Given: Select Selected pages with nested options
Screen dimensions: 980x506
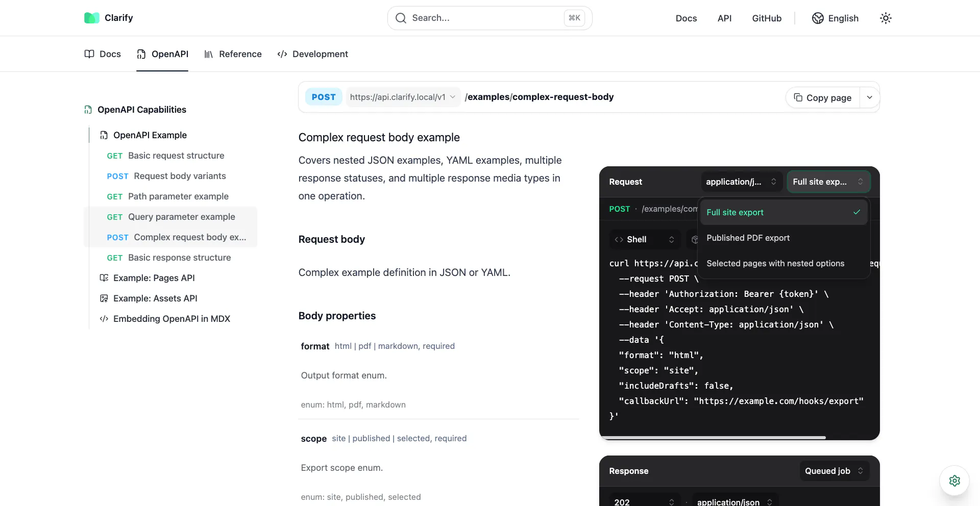Looking at the screenshot, I should [783, 263].
